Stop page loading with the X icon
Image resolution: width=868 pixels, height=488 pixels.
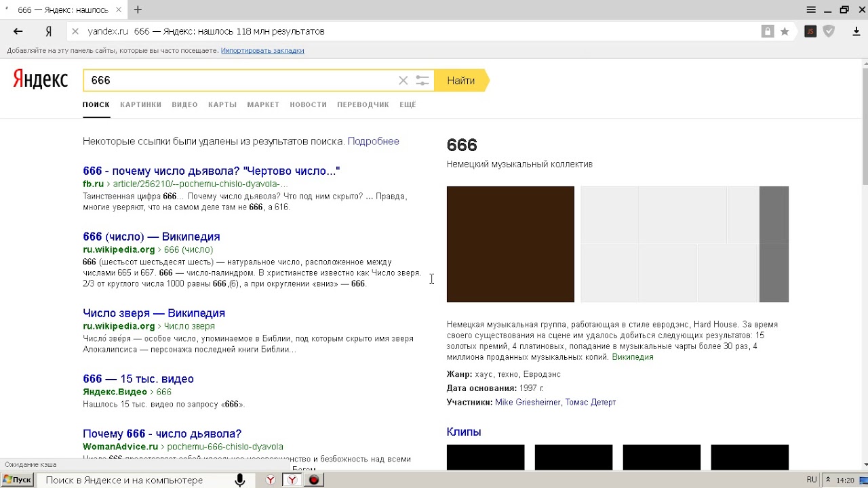tap(75, 31)
